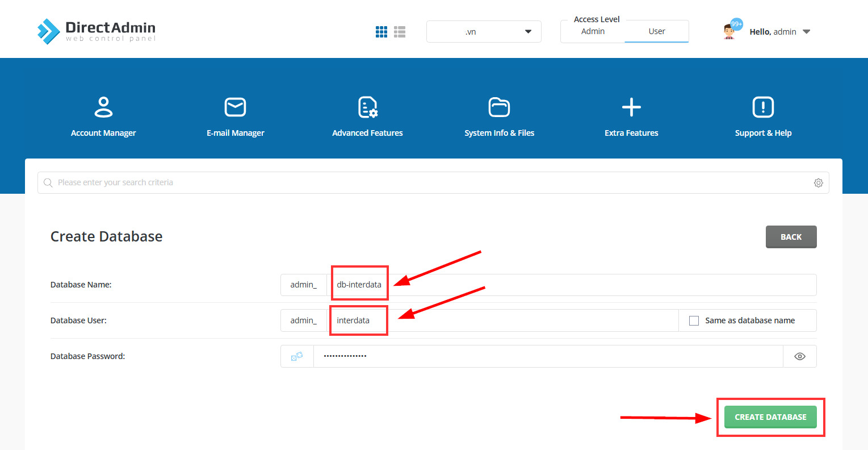Click the BACK button
The image size is (868, 450).
click(791, 237)
